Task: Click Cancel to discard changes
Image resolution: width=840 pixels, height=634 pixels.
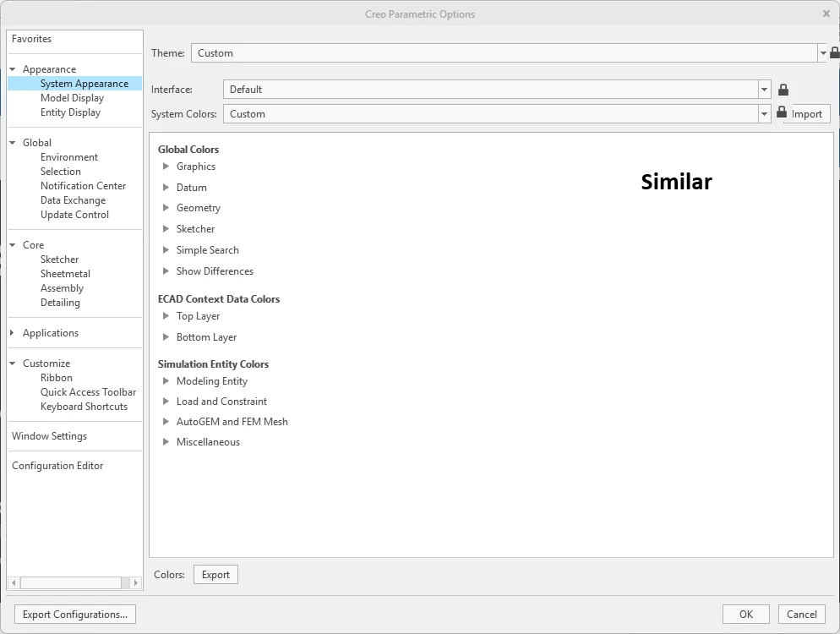Action: point(801,615)
